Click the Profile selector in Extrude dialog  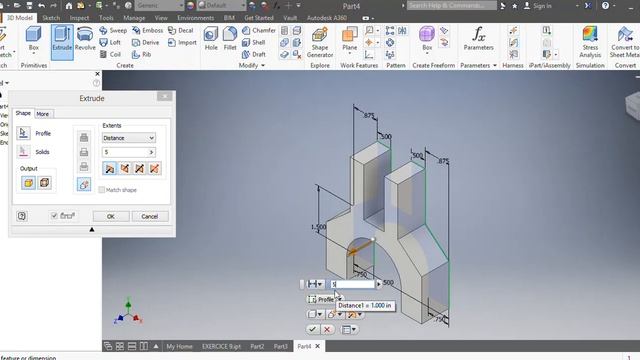point(24,133)
